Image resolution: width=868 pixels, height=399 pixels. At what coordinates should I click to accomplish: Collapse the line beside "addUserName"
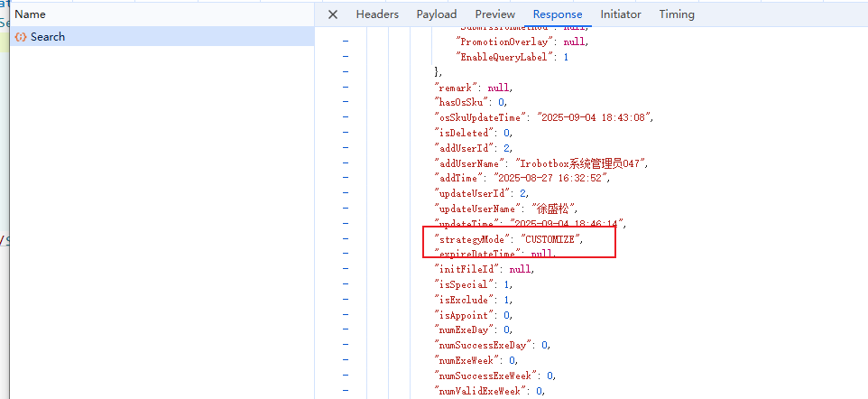346,162
